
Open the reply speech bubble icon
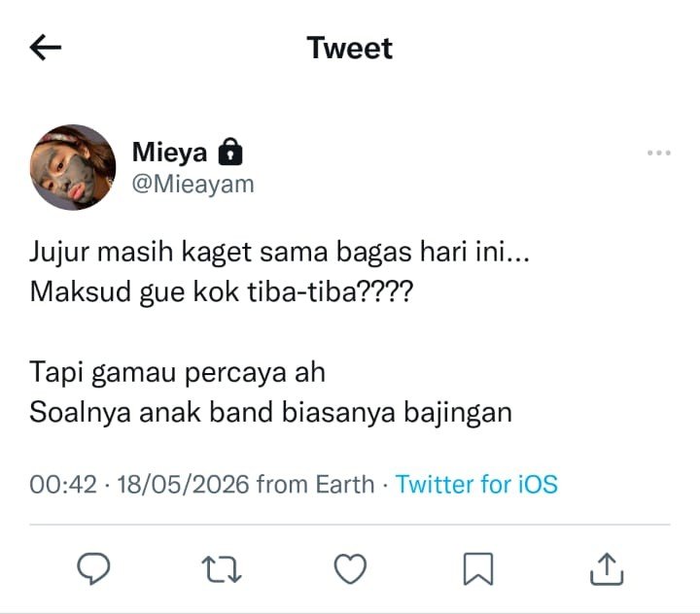tap(93, 568)
